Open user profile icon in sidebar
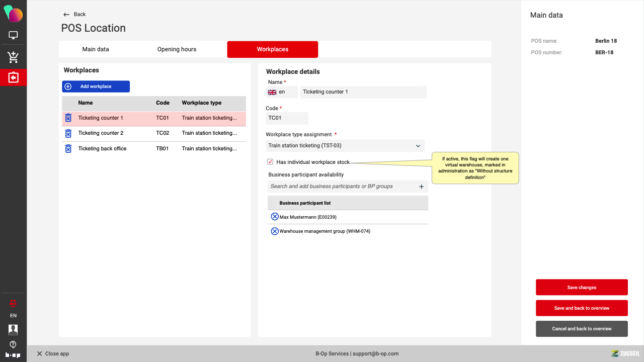The image size is (644, 362). (x=13, y=329)
